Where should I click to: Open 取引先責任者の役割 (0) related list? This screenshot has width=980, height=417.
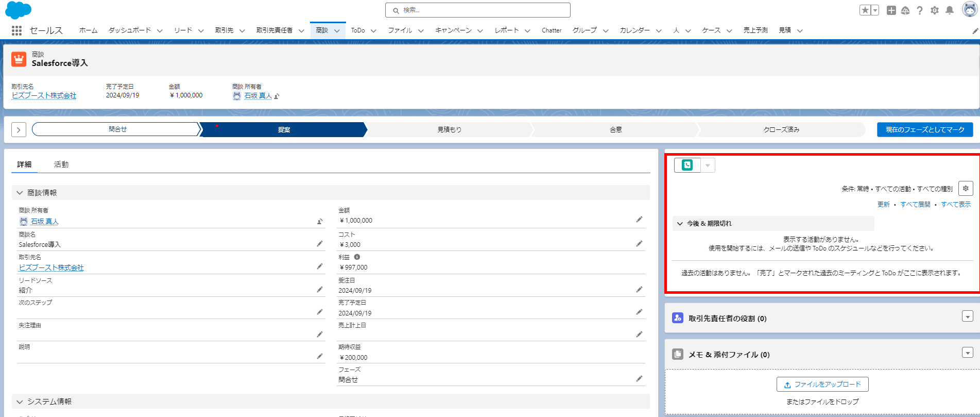[727, 319]
